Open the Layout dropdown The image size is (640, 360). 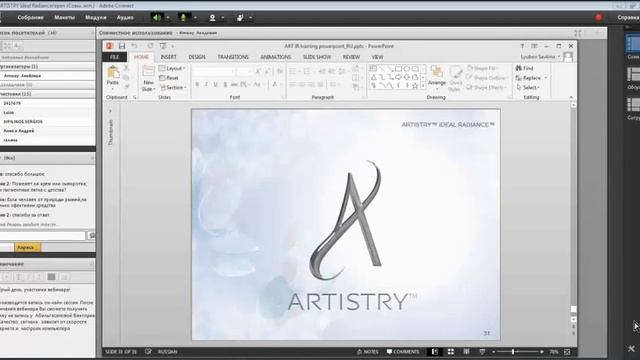point(172,68)
